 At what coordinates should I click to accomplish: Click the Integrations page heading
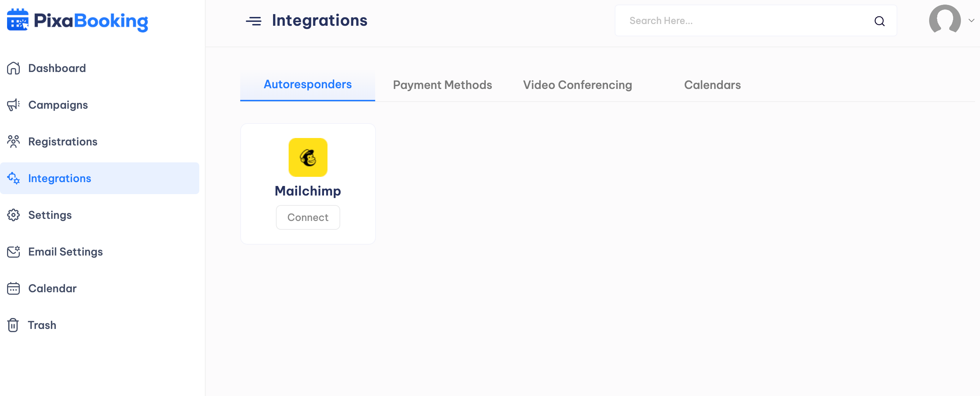tap(320, 20)
